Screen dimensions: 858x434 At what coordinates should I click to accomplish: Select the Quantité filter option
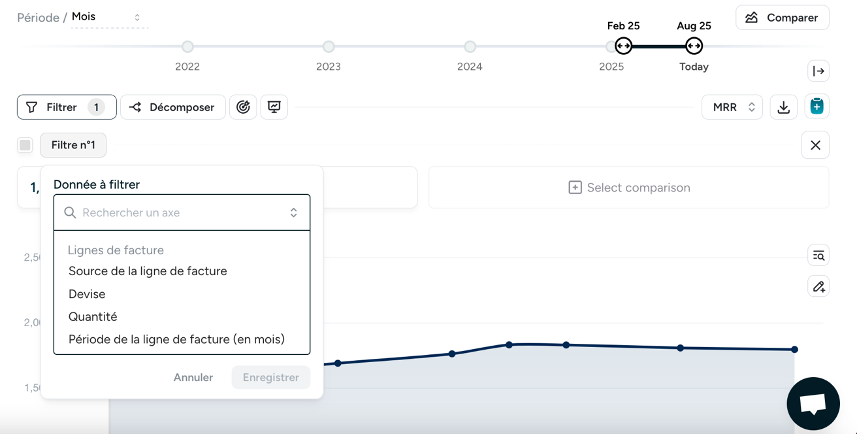[92, 317]
